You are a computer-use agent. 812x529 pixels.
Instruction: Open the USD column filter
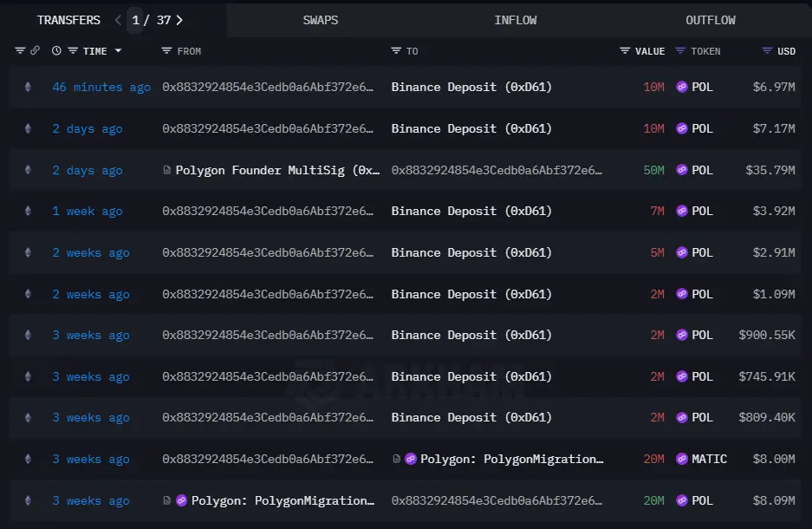pyautogui.click(x=767, y=51)
